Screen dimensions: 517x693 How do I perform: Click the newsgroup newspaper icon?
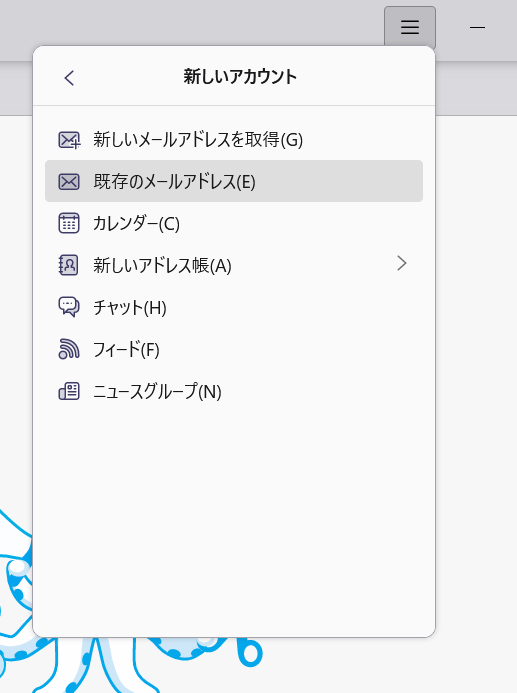coord(69,391)
